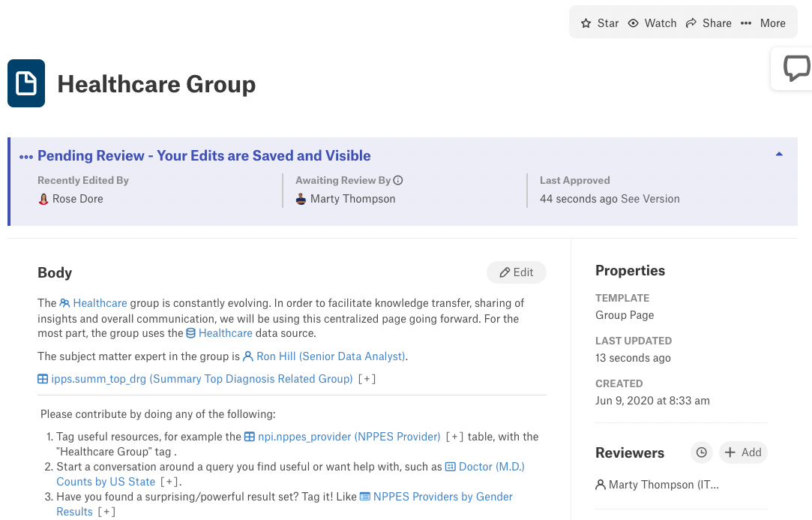This screenshot has height=520, width=812.
Task: Click table icon before ipps.summ_top_drg
Action: click(43, 379)
